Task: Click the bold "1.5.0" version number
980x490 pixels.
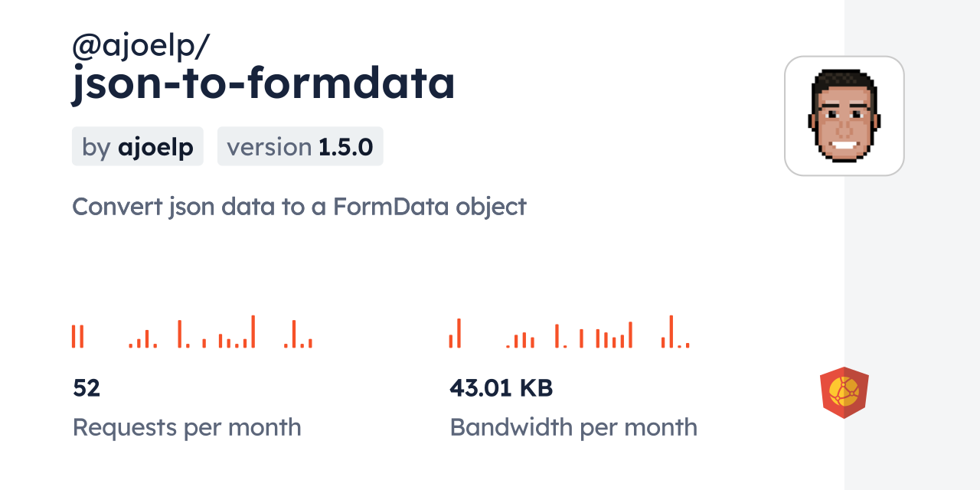Action: coord(346,147)
